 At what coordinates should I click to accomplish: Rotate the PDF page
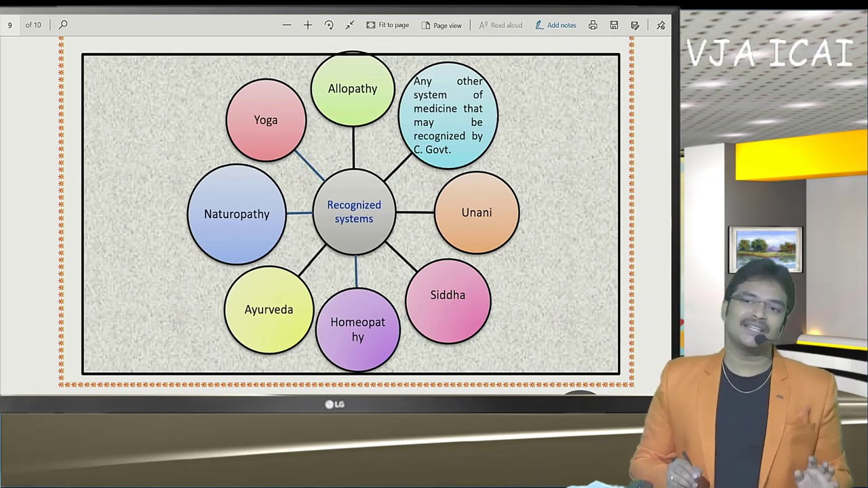coord(329,25)
